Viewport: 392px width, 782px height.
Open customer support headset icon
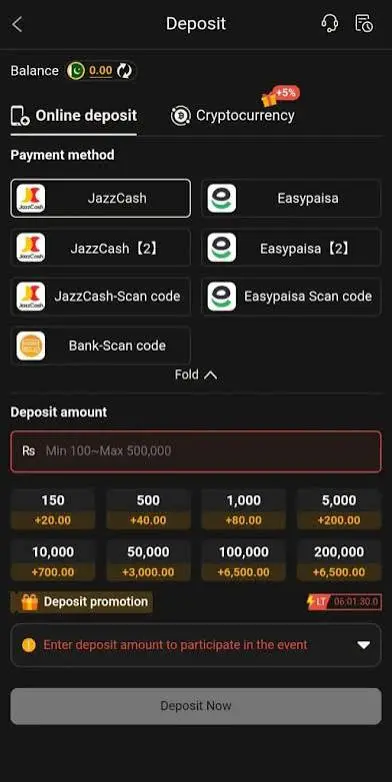[330, 23]
